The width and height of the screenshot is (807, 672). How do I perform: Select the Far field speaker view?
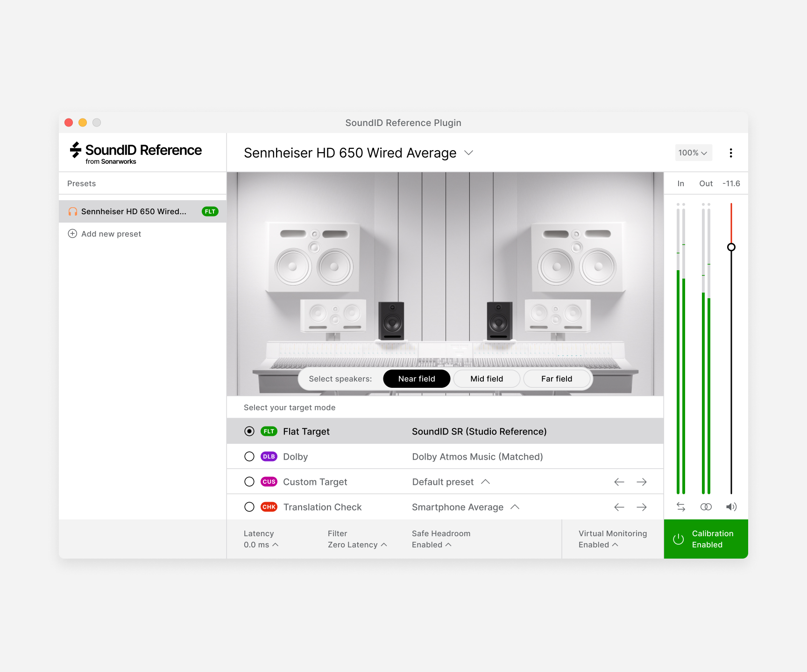tap(557, 378)
